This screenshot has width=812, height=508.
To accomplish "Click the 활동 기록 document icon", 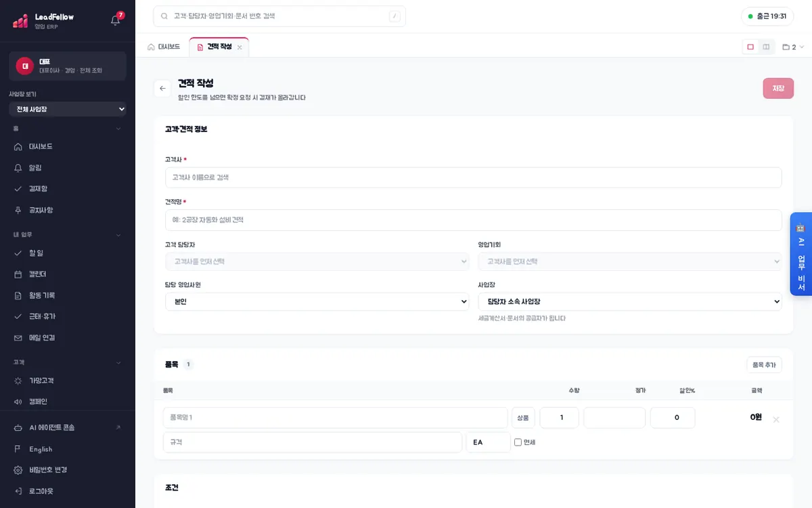I will (x=18, y=295).
